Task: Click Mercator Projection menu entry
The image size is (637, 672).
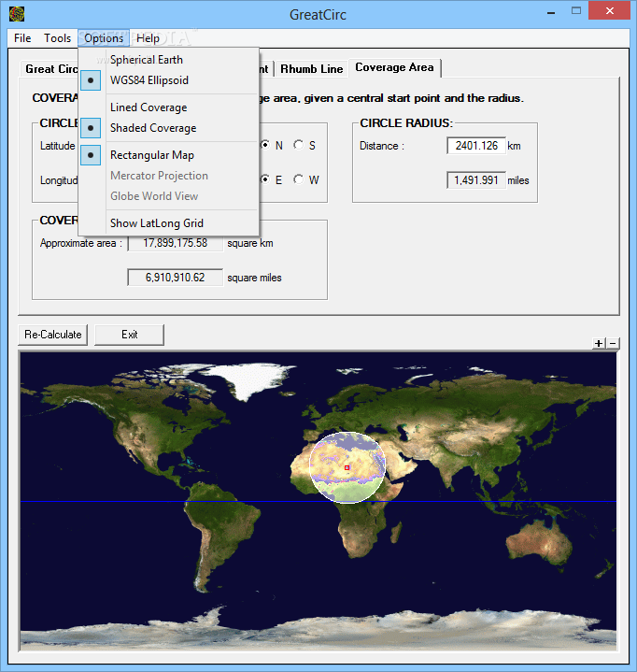Action: click(x=169, y=176)
